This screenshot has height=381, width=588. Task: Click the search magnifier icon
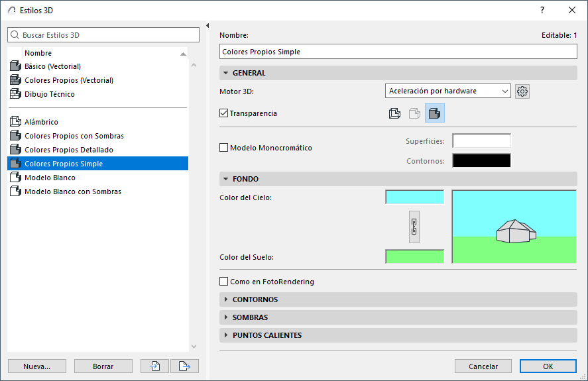pyautogui.click(x=15, y=35)
